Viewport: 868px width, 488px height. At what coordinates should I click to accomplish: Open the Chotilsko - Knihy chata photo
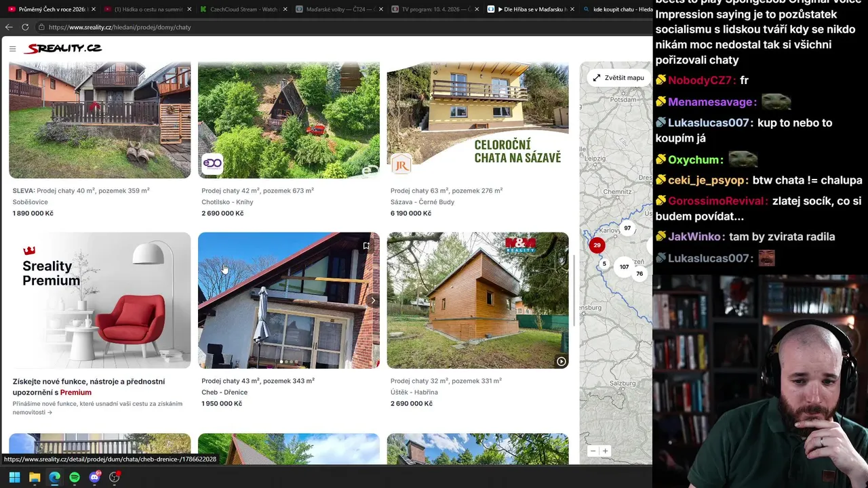289,120
